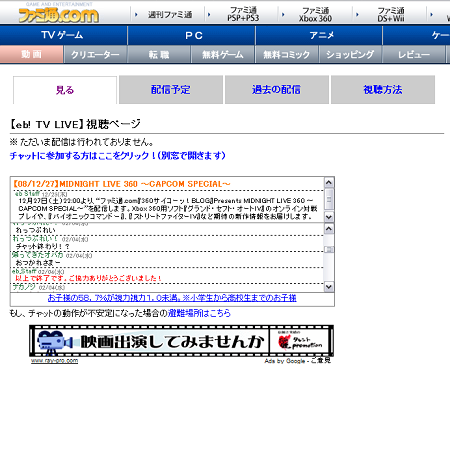Switch to the 過去の配信 tab
The width and height of the screenshot is (450, 450).
click(x=277, y=90)
